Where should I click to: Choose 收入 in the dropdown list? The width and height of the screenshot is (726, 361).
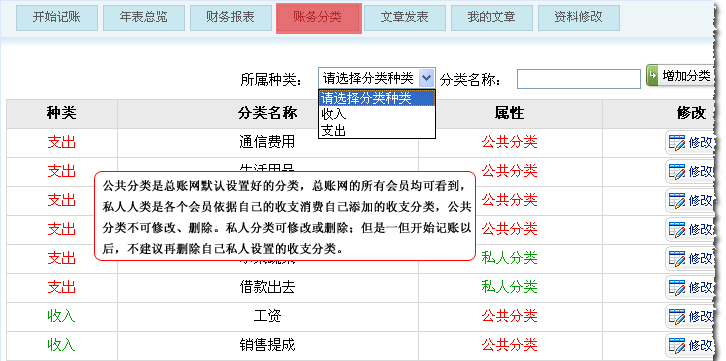click(377, 114)
